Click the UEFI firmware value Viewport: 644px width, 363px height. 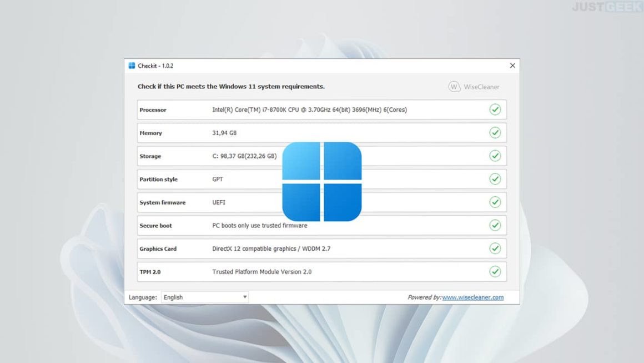click(219, 202)
